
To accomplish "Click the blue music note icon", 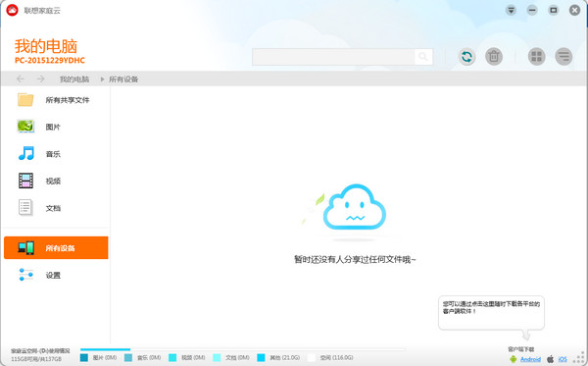I will (26, 153).
